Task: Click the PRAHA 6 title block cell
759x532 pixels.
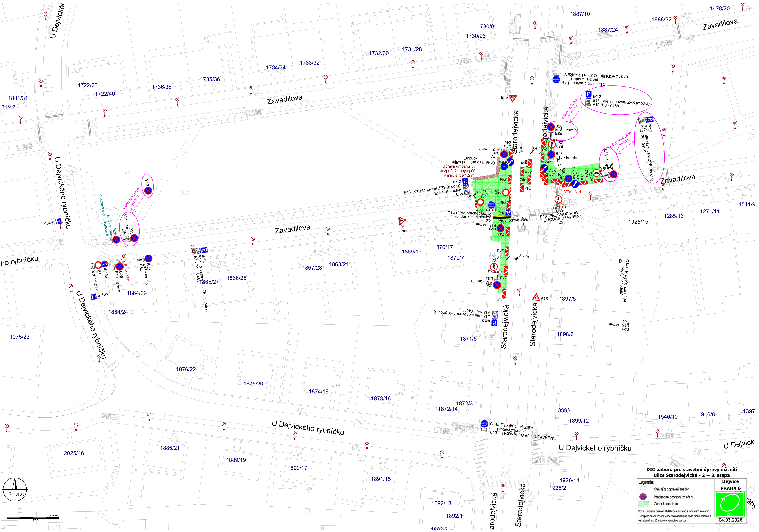Action: point(730,488)
